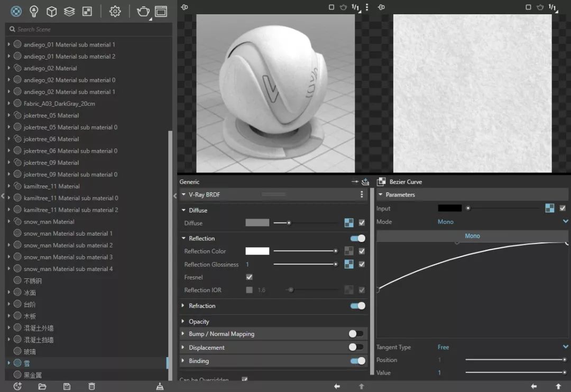The image size is (571, 392).
Task: Toggle the Reflection switch off
Action: pyautogui.click(x=358, y=238)
